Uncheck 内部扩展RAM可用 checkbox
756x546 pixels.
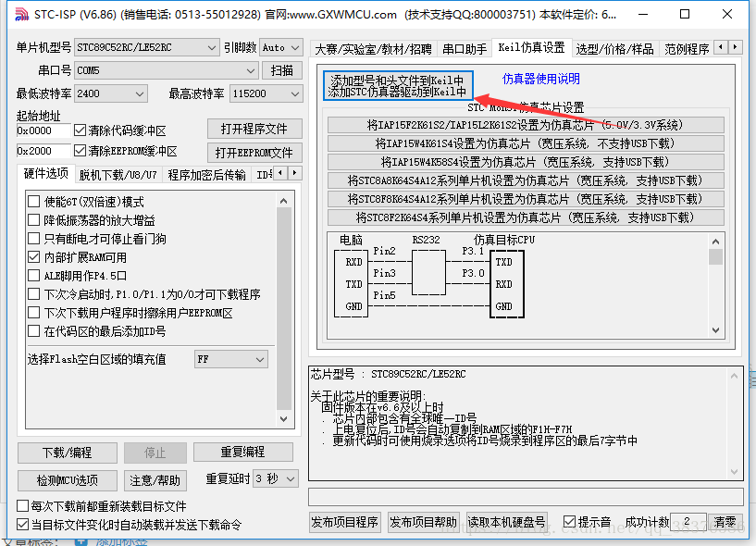[33, 257]
